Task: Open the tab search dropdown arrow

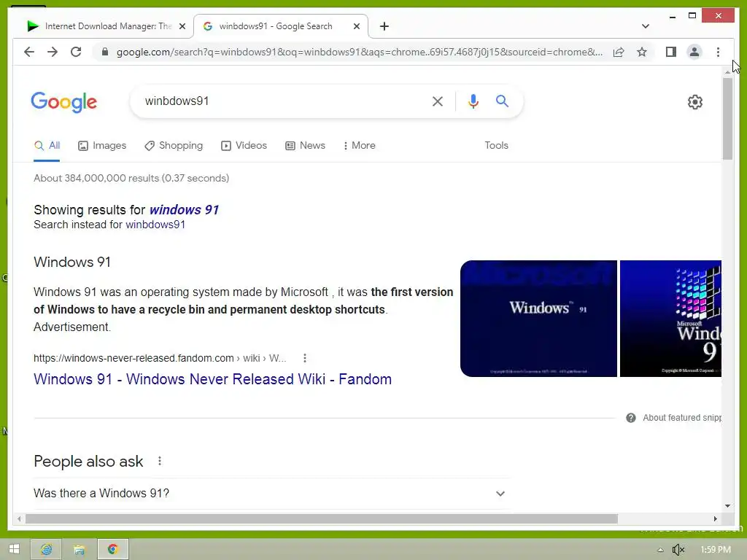Action: 645,26
